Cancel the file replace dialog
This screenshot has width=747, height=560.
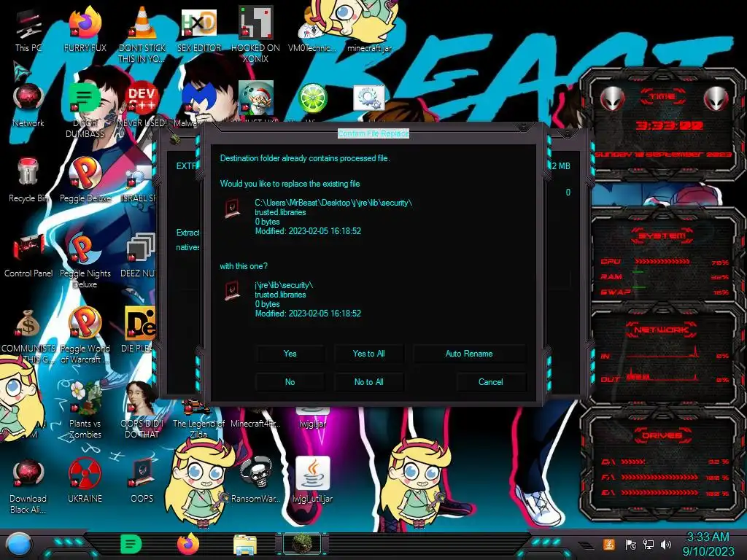491,382
